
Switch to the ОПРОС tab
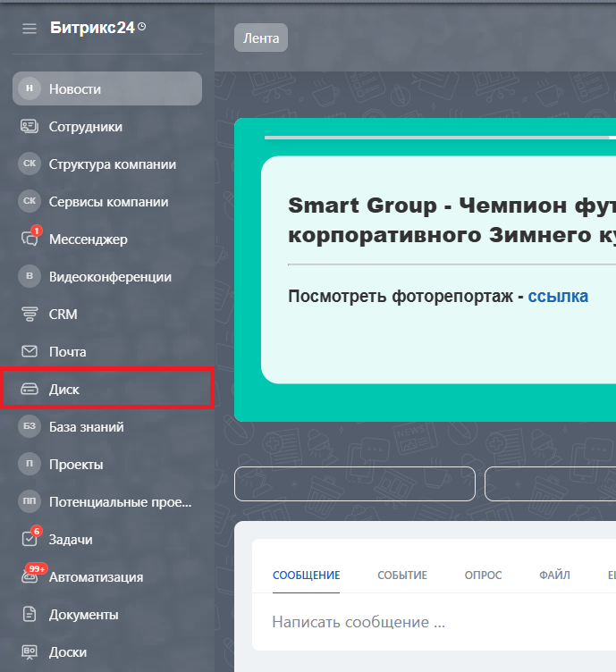point(483,575)
